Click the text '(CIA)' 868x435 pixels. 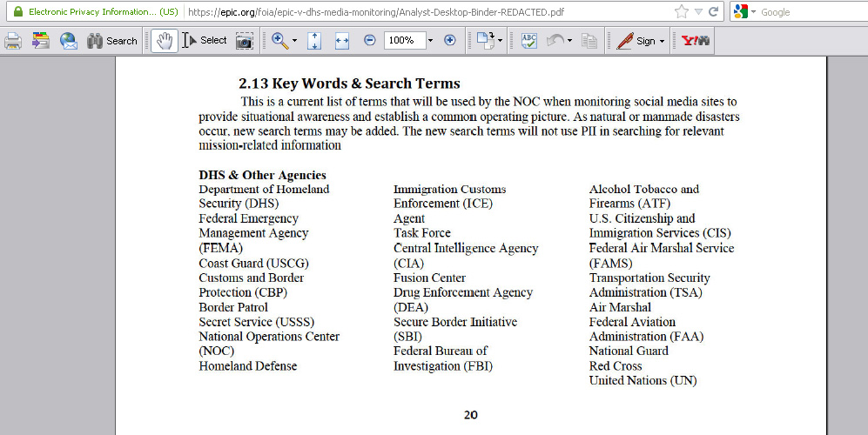coord(408,264)
